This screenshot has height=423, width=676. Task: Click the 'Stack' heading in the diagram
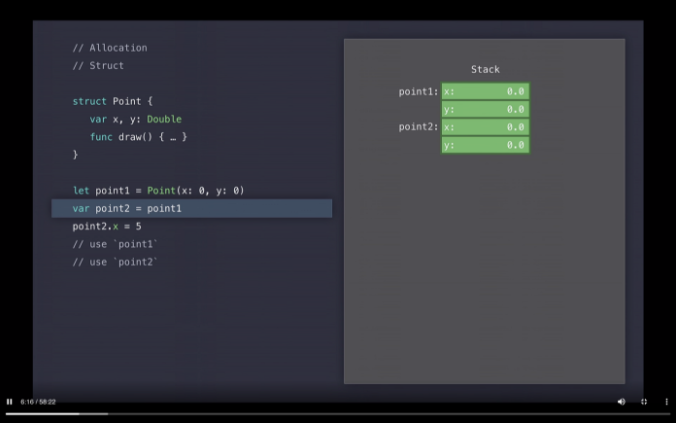485,69
